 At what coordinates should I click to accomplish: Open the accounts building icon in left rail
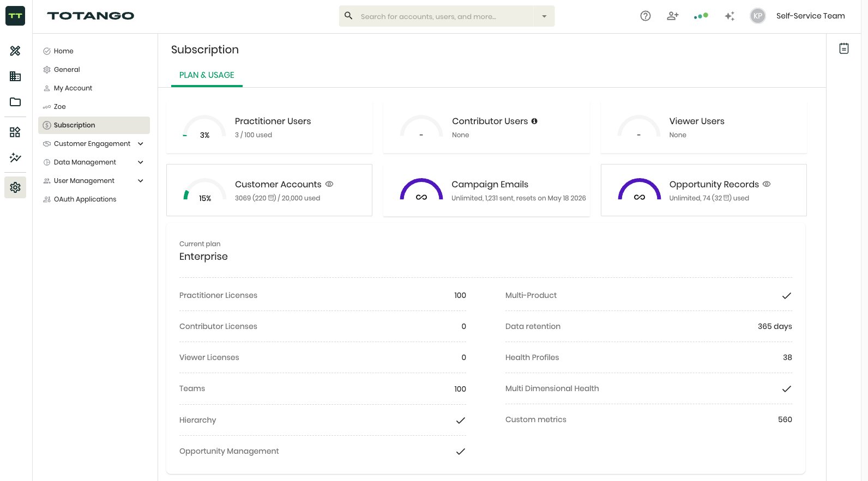point(15,76)
